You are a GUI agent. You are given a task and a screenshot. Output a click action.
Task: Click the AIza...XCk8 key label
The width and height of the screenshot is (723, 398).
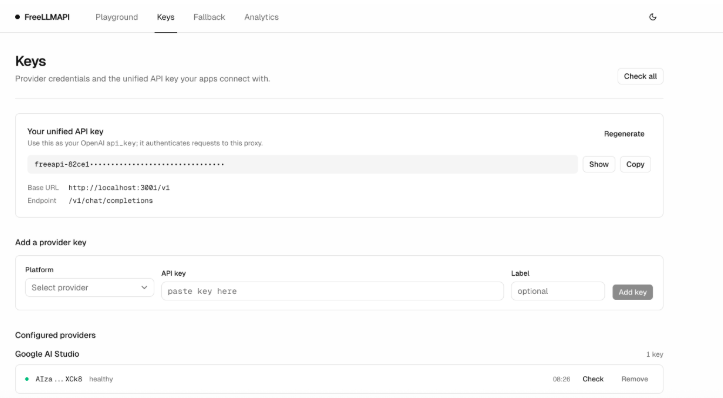pos(59,379)
